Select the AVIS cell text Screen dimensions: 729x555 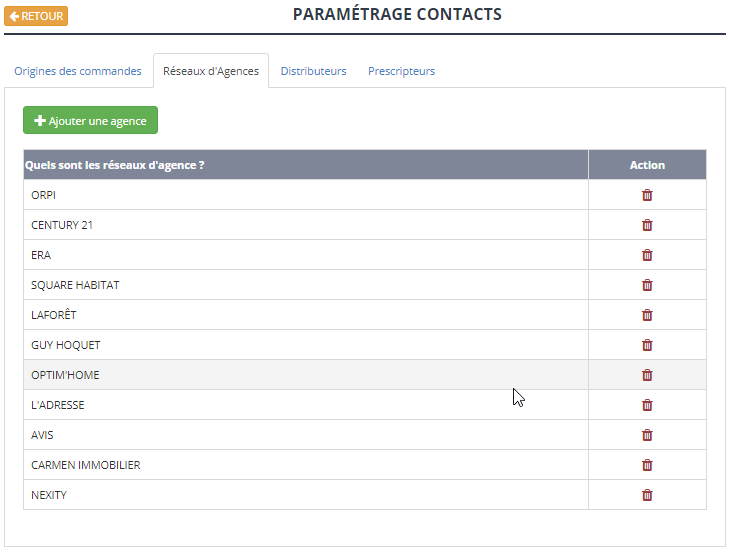click(42, 435)
